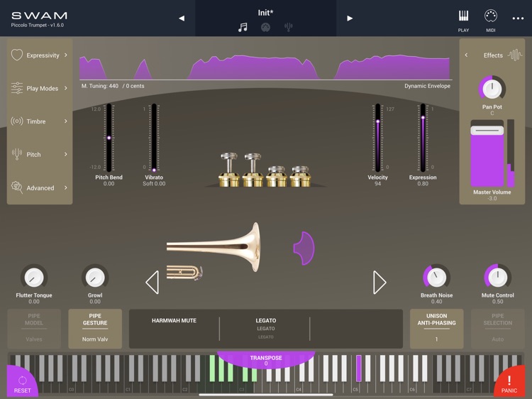Go to previous preset arrow
This screenshot has height=399, width=532.
[182, 18]
